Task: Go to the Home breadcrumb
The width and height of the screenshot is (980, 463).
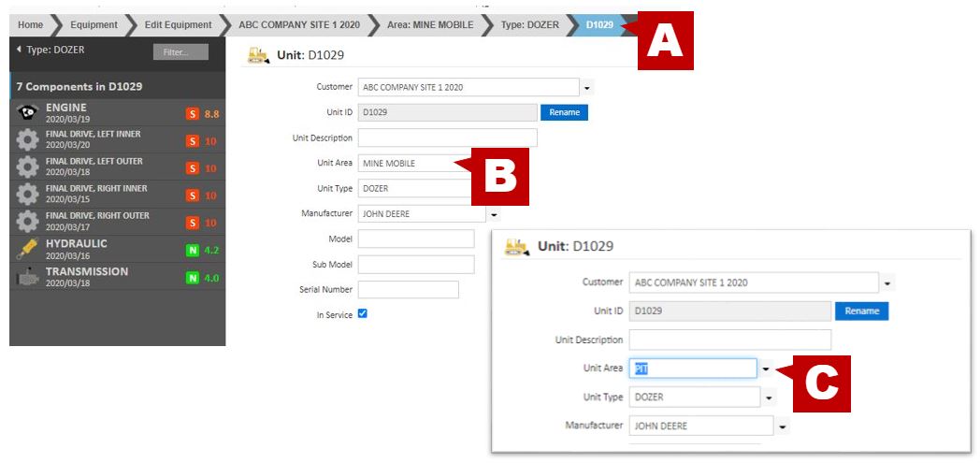Action: point(30,24)
